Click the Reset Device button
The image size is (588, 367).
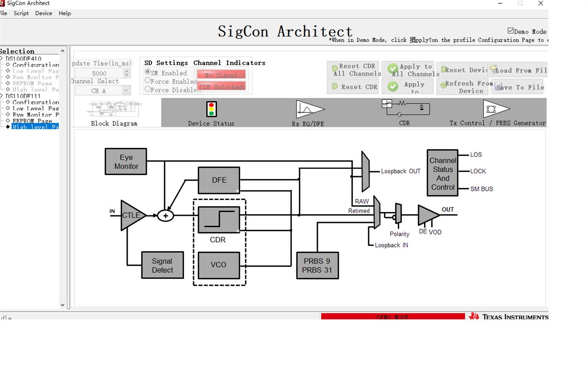tap(462, 70)
